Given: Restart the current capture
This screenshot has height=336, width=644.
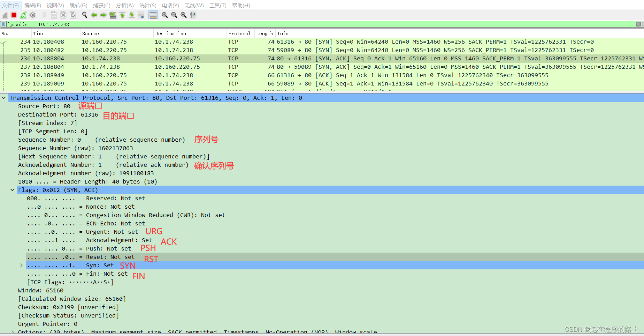Looking at the screenshot, I should [x=23, y=15].
